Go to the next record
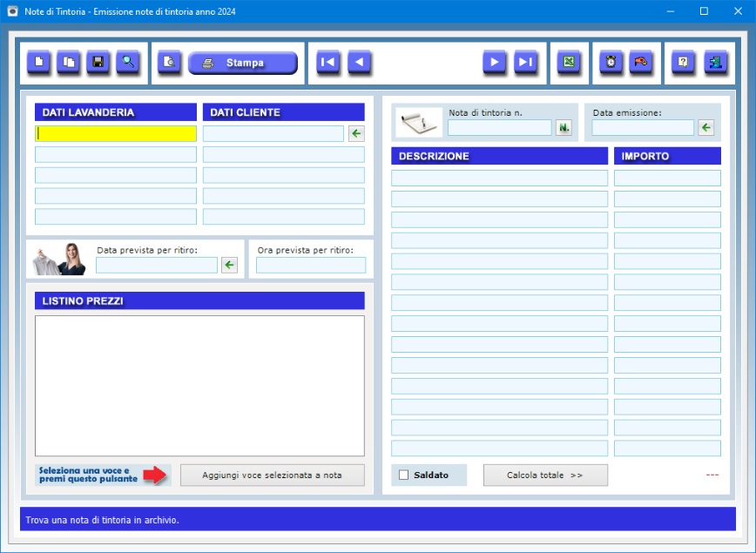This screenshot has width=756, height=553. click(495, 62)
